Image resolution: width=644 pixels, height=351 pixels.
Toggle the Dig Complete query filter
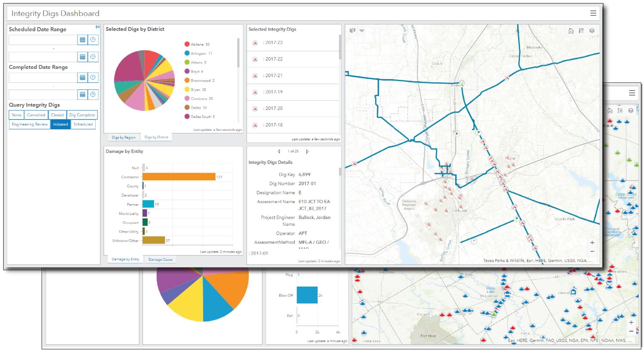point(82,115)
